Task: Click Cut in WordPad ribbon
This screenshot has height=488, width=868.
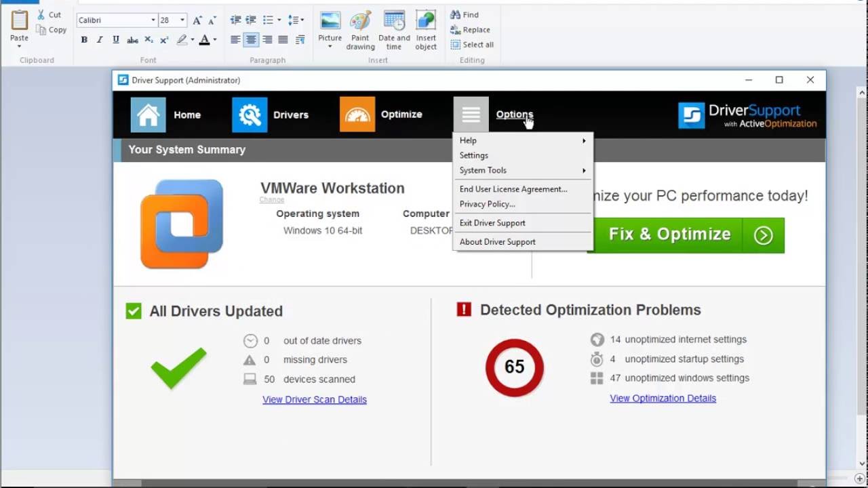Action: point(49,15)
